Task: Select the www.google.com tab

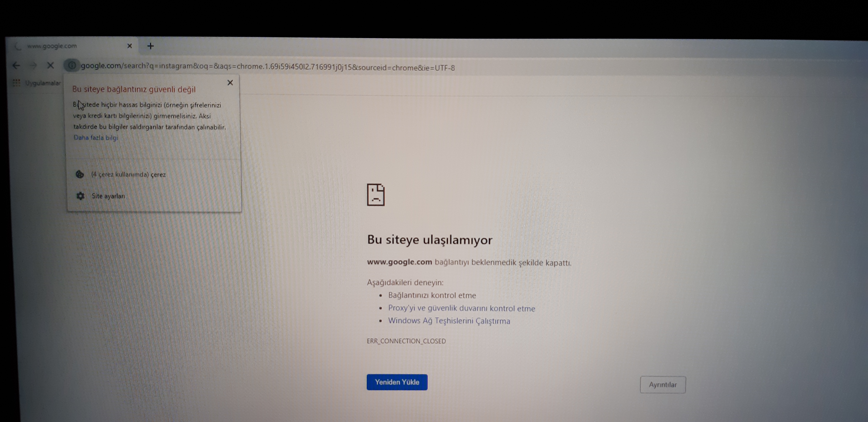Action: tap(52, 46)
